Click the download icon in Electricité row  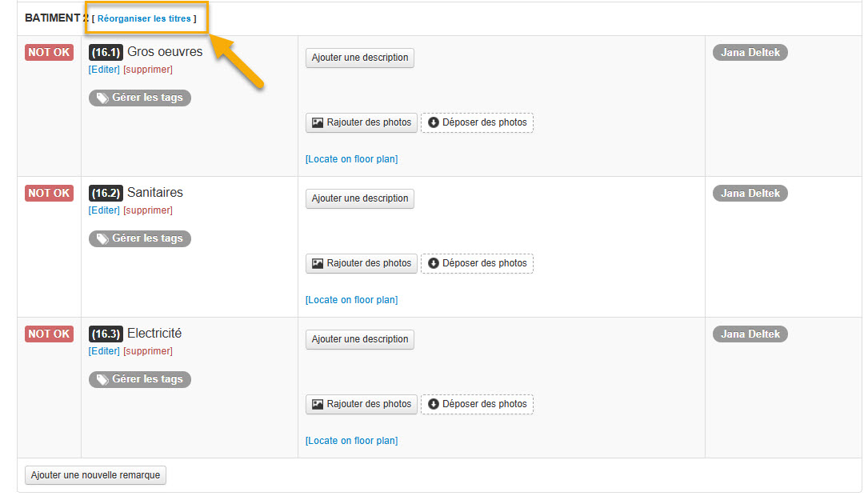434,404
